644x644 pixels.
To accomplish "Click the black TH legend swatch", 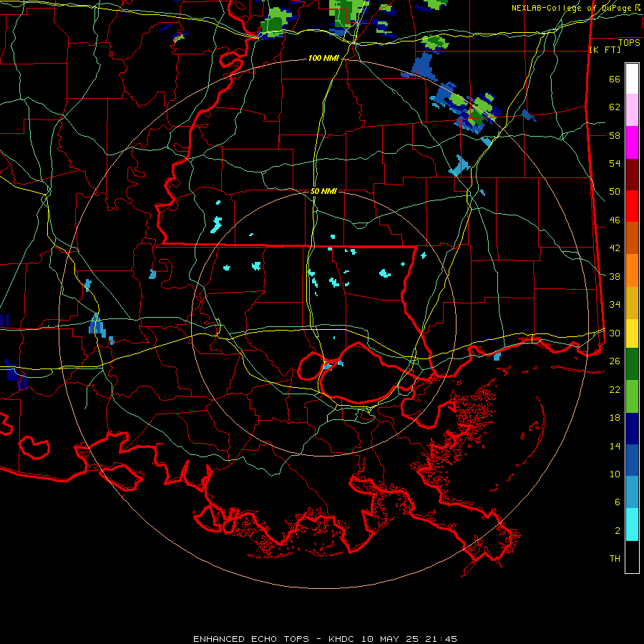I will [632, 557].
